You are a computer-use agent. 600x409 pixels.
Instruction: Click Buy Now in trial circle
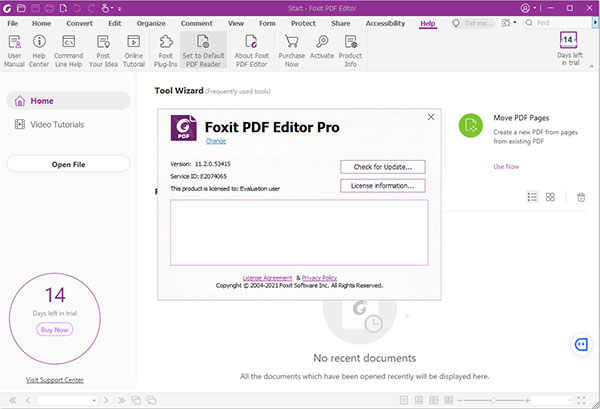pos(55,329)
